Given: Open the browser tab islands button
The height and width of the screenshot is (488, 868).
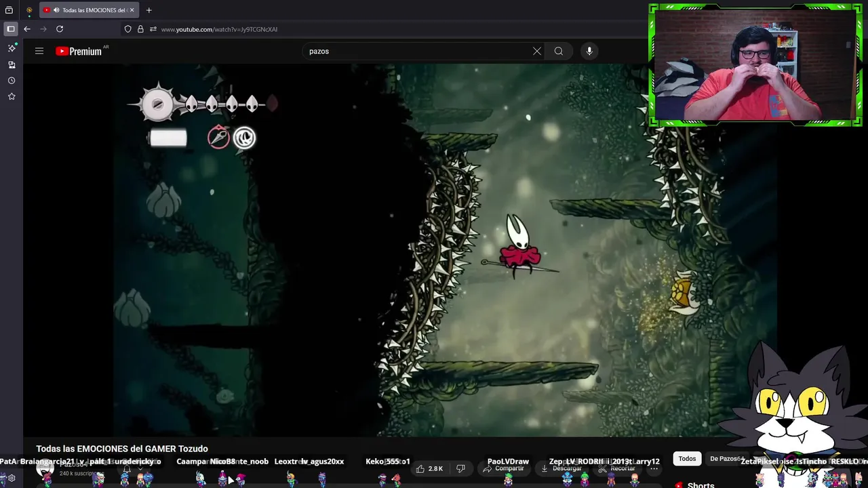Looking at the screenshot, I should 9,10.
